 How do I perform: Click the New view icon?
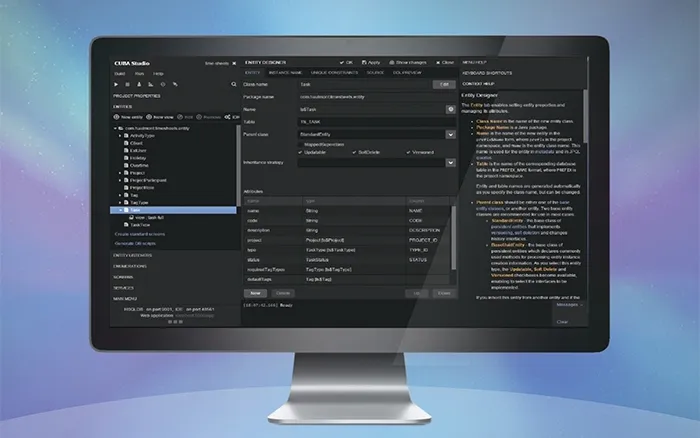(149, 117)
